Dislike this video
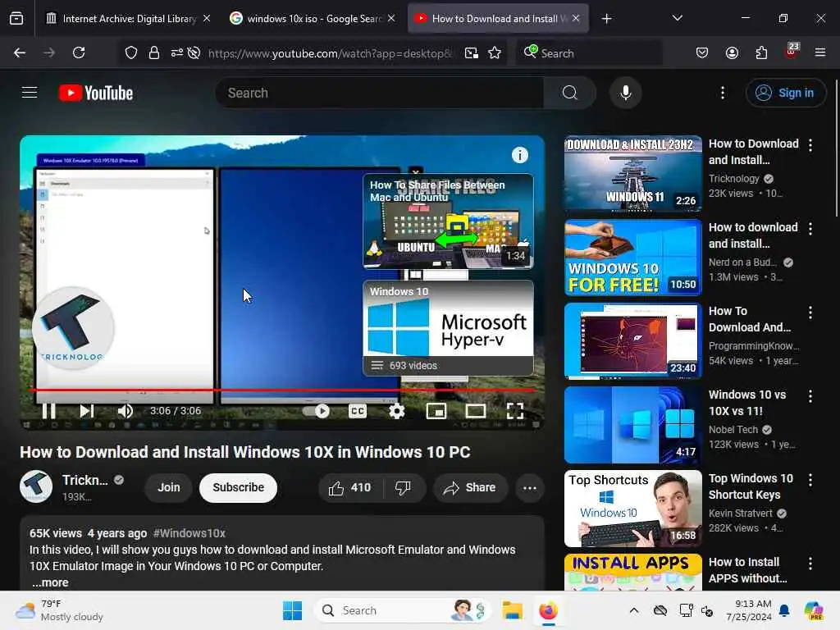This screenshot has width=840, height=630. click(x=403, y=487)
